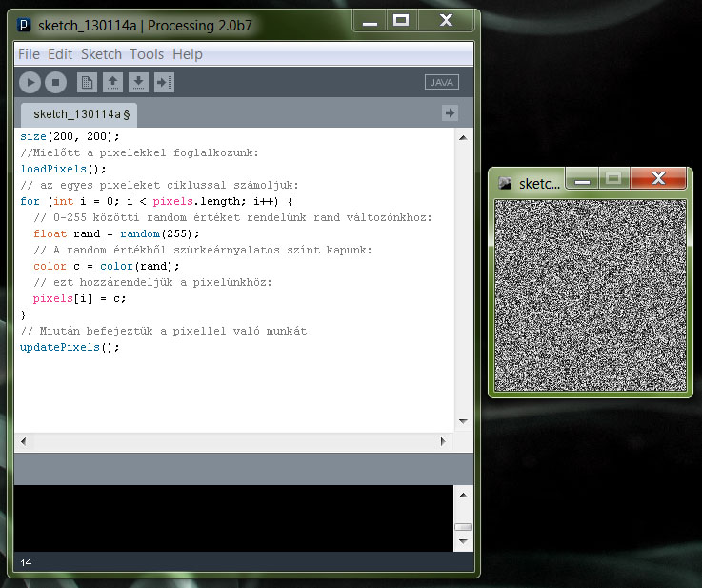702x588 pixels.
Task: Stop the running sketch
Action: [55, 82]
